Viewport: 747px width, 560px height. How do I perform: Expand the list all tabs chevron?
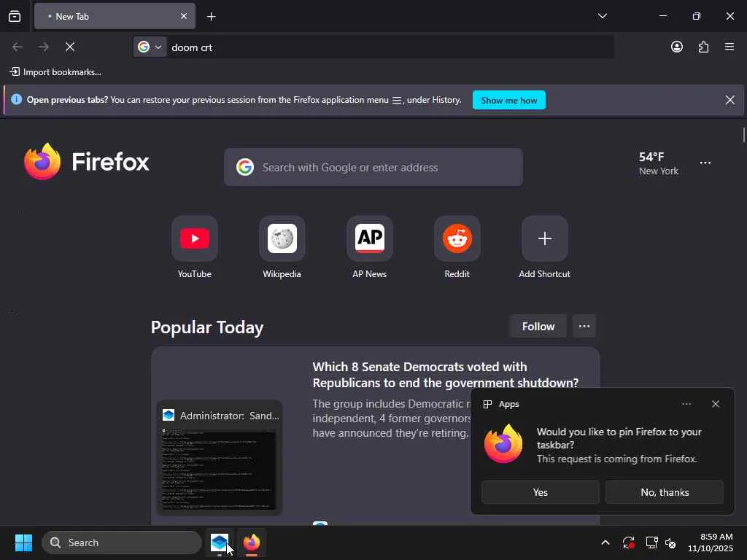[x=602, y=16]
